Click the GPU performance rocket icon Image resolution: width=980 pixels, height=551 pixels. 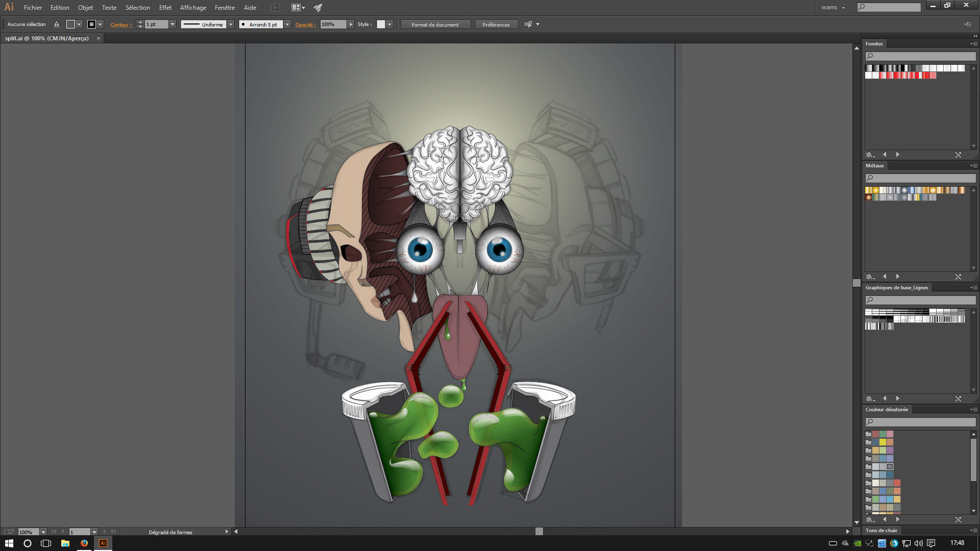pos(318,8)
